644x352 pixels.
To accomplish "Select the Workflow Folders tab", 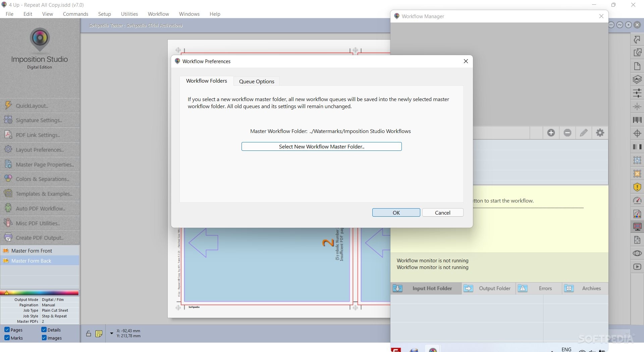I will click(207, 81).
